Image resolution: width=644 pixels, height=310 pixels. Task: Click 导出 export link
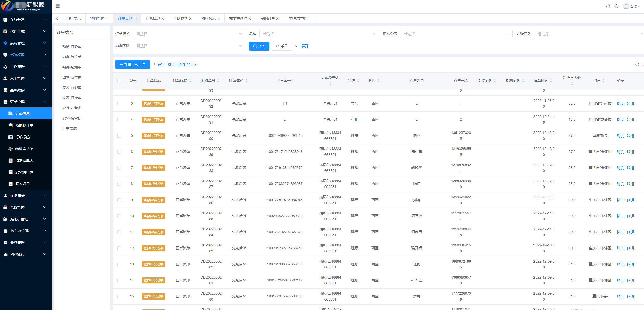pos(159,65)
